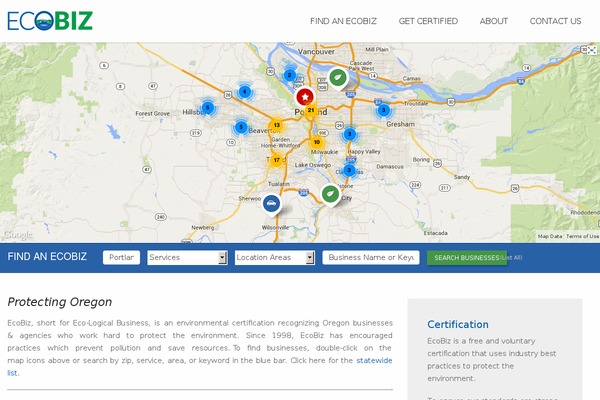This screenshot has width=600, height=400.
Task: Open the yellow cluster marker labeled 17
Action: click(x=276, y=160)
